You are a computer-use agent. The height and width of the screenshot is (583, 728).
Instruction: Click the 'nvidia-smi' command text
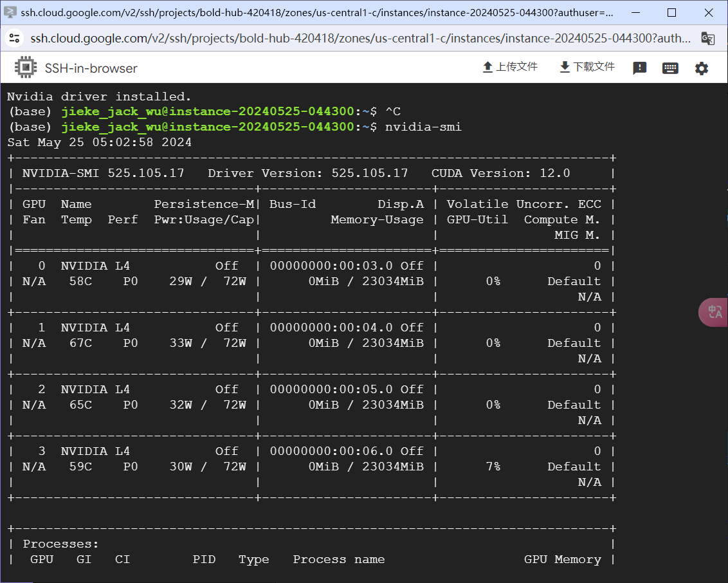click(423, 127)
